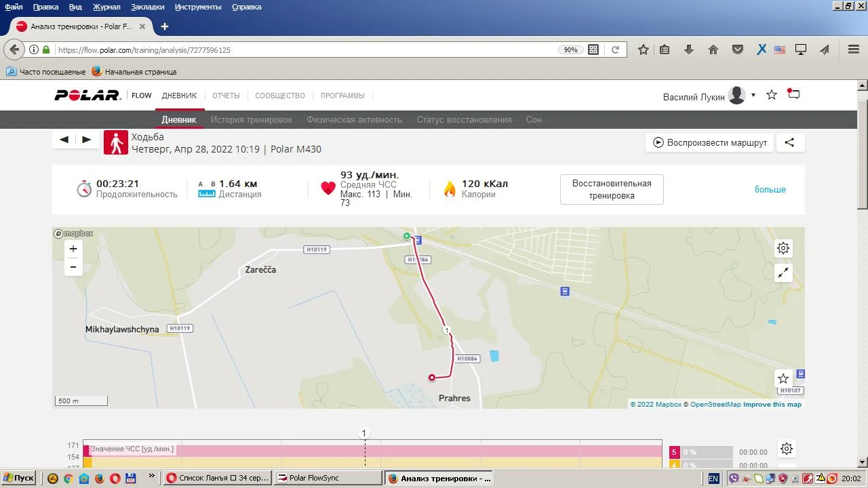Switch to Polar FlowSync taskbar window
Screen dimensions: 868x488
point(328,478)
